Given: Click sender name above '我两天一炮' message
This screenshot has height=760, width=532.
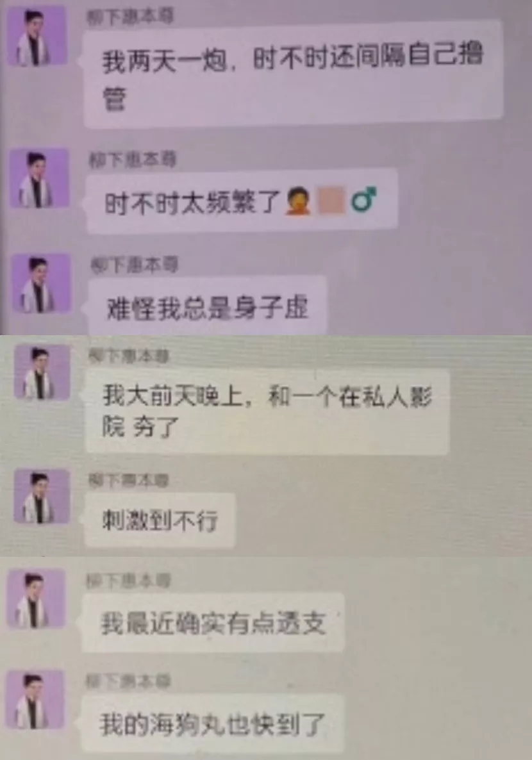Looking at the screenshot, I should pos(129,17).
